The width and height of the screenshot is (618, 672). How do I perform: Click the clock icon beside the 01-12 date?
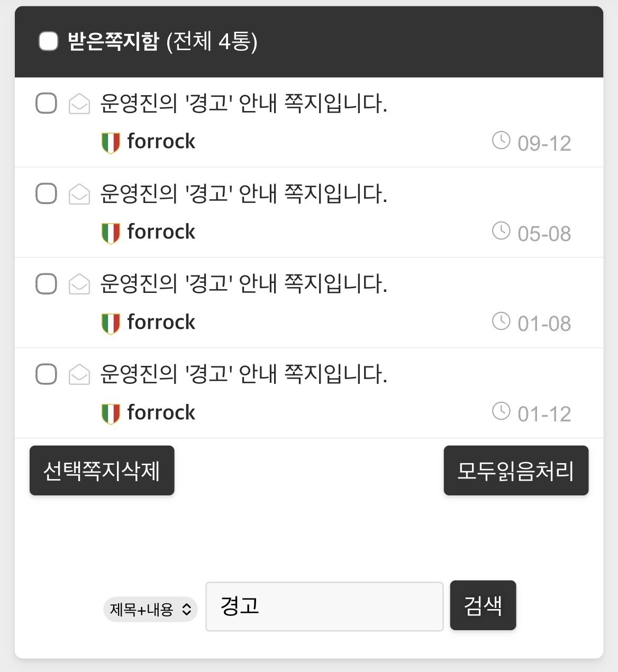click(501, 411)
